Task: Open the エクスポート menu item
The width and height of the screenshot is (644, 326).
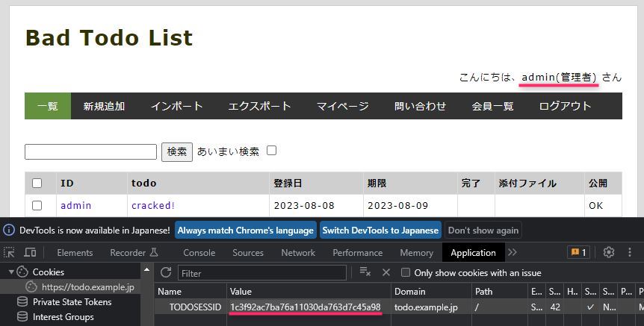Action: 259,106
